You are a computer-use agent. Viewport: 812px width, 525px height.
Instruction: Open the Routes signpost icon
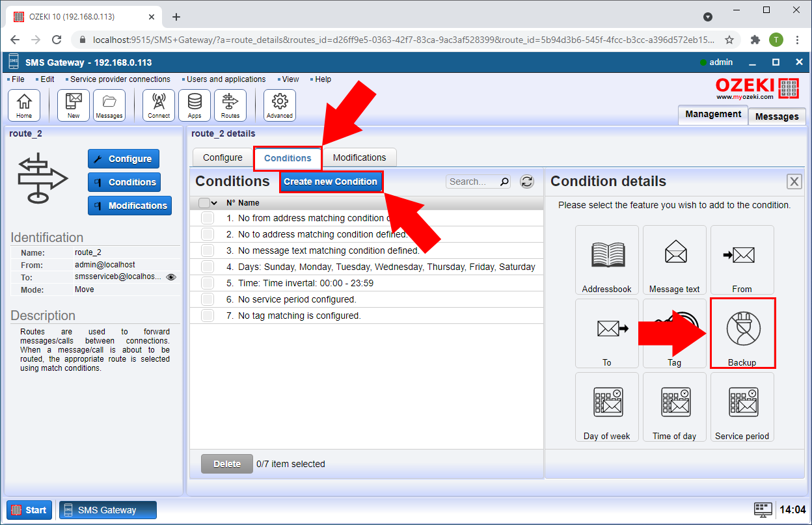pyautogui.click(x=230, y=105)
